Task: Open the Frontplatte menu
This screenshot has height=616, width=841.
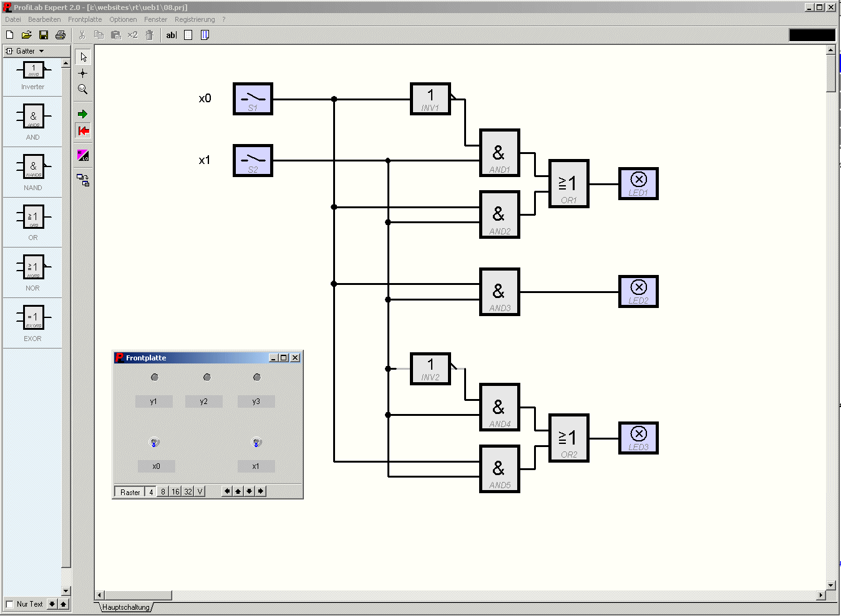Action: coord(85,19)
